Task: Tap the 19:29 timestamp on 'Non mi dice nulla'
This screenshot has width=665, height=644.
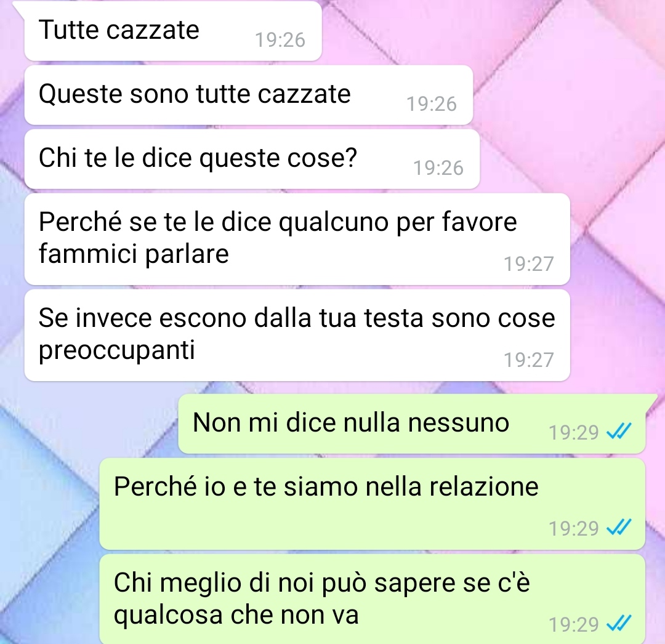Action: [x=573, y=432]
